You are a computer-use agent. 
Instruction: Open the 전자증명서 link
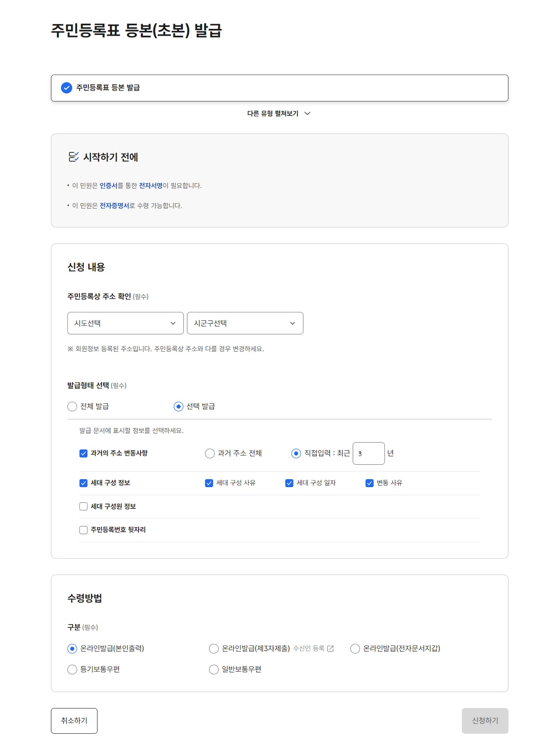coord(114,206)
